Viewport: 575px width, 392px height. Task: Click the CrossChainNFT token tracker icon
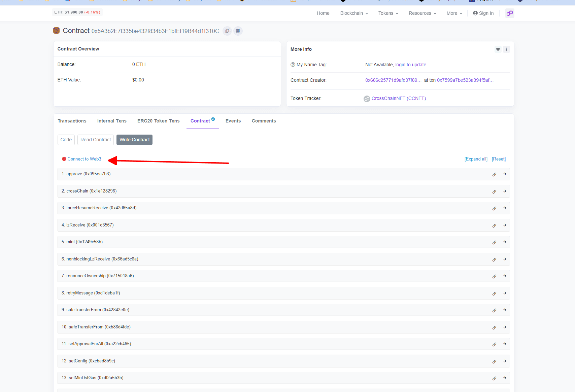(x=367, y=99)
